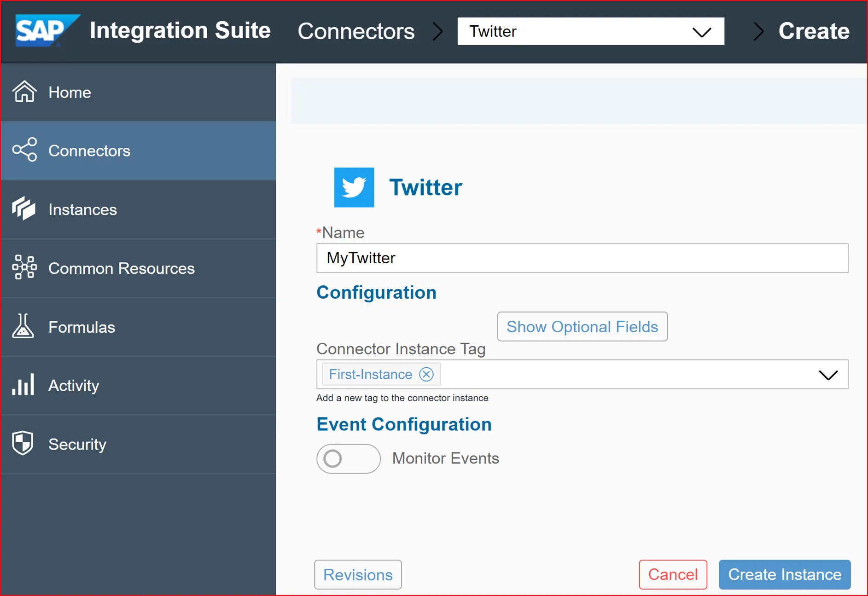
Task: Open Instances via its layers icon
Action: point(24,209)
